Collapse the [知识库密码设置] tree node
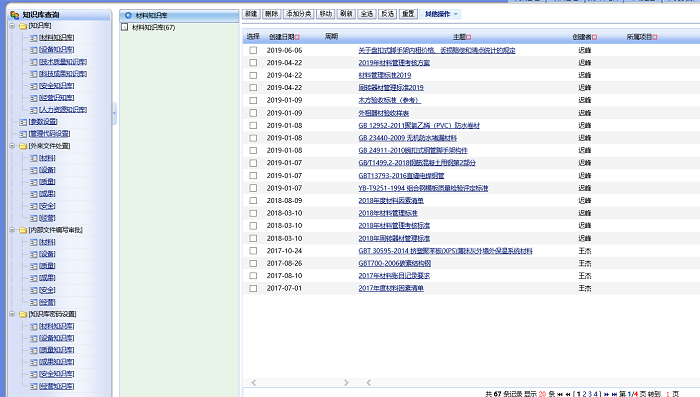The width and height of the screenshot is (700, 397). 12,314
